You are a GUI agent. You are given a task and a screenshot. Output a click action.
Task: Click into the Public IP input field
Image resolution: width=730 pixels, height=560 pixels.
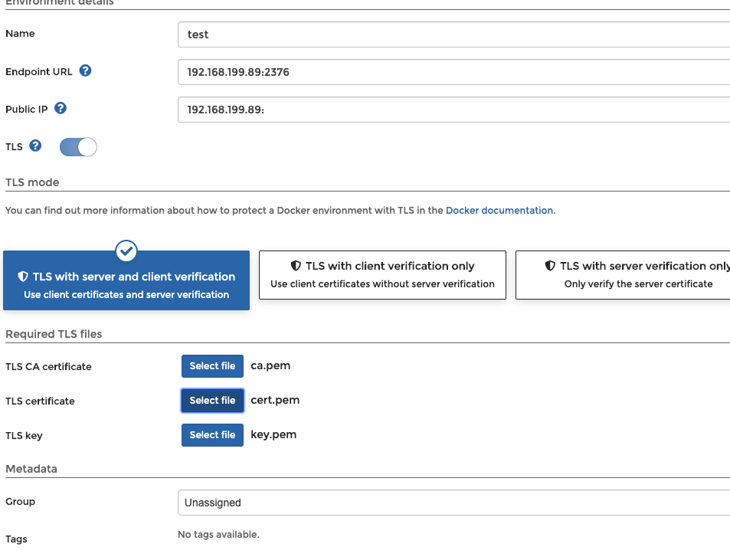(452, 110)
